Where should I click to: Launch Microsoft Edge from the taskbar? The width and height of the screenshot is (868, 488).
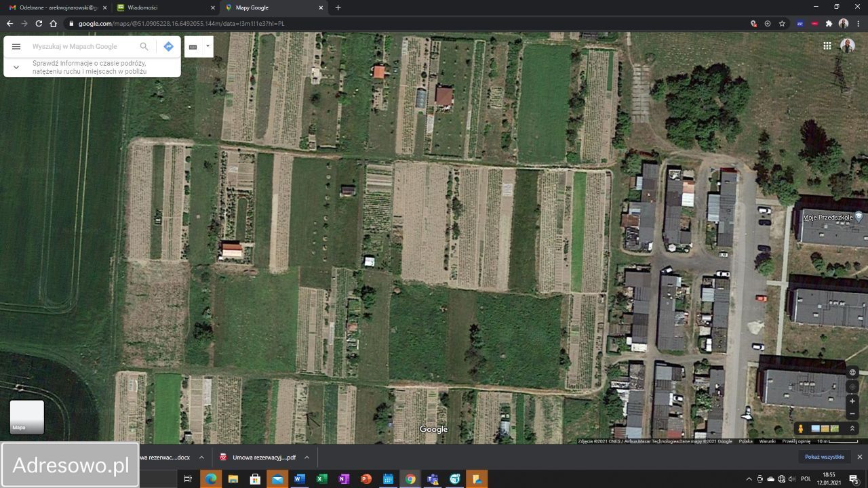point(211,479)
